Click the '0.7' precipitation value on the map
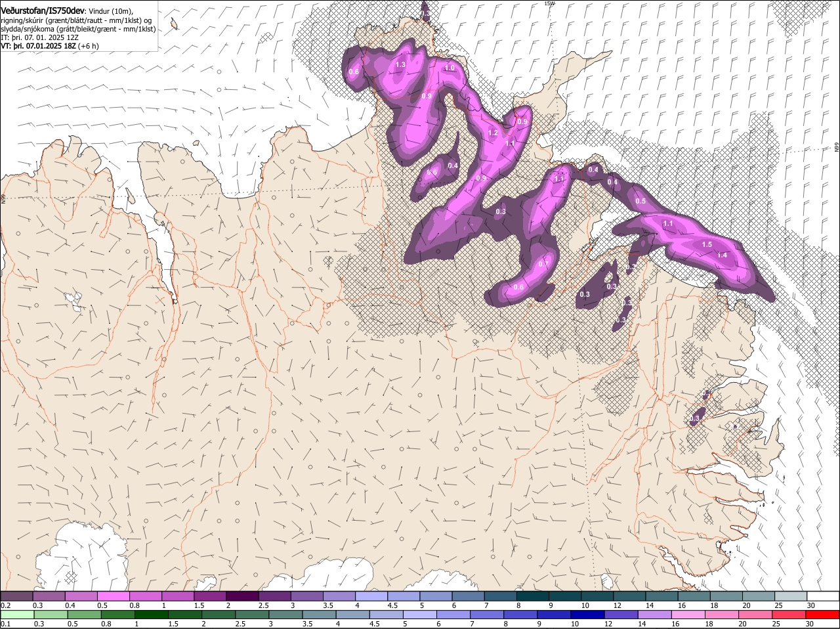 click(543, 264)
